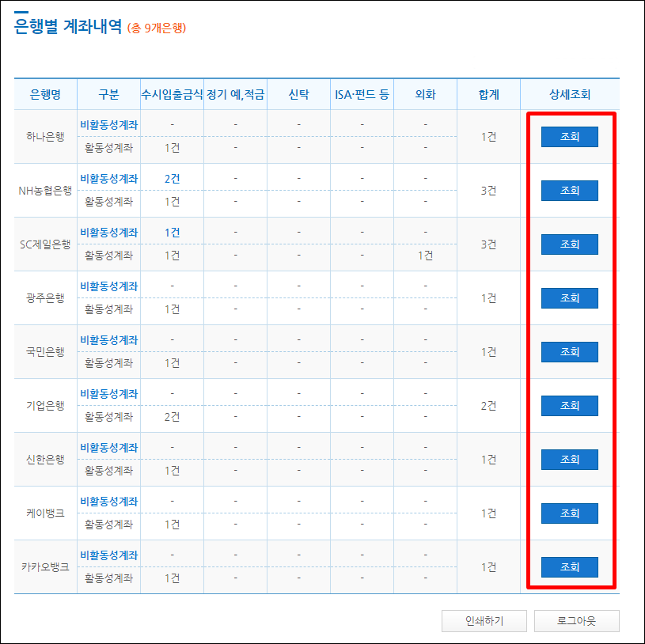Click 조회 button for NH농협은행
This screenshot has height=644, width=645.
tap(569, 190)
